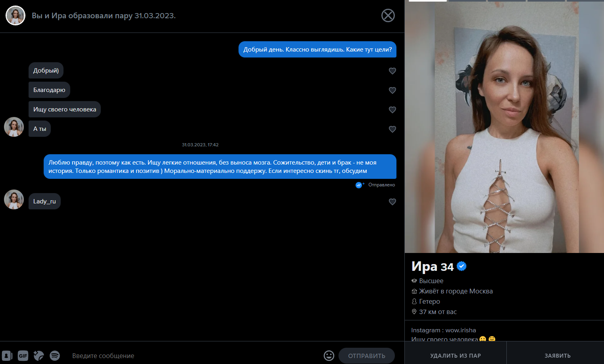Click the read receipt icon beside Отправлено
The width and height of the screenshot is (604, 364).
pos(360,185)
